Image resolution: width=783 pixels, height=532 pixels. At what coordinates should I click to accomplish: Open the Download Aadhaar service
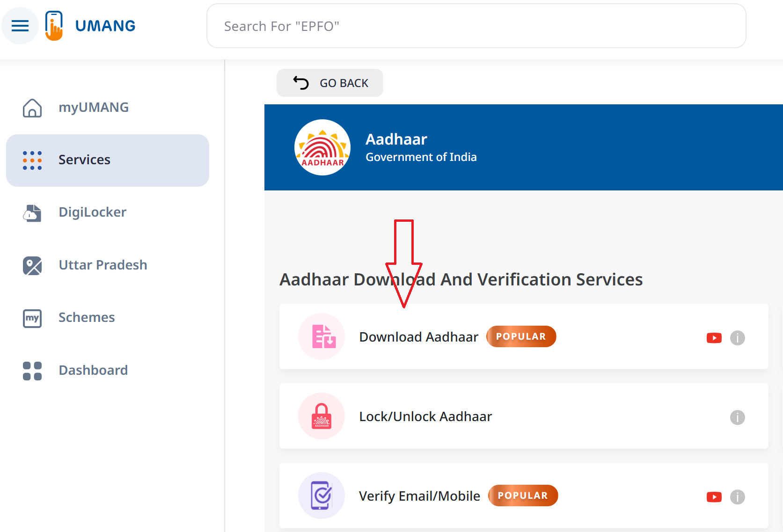click(x=418, y=336)
